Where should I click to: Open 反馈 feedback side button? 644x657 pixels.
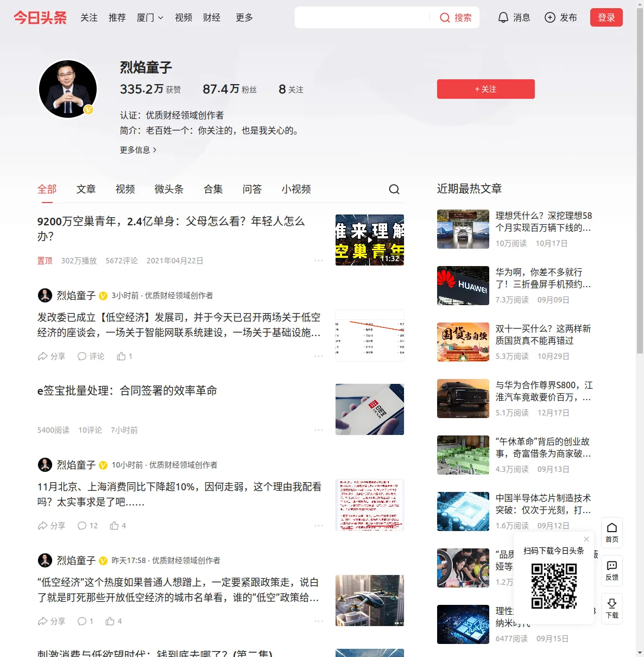tap(612, 571)
